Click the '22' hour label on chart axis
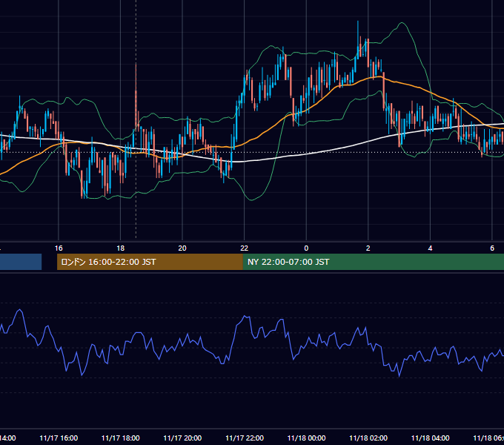This screenshot has width=504, height=445. (245, 248)
